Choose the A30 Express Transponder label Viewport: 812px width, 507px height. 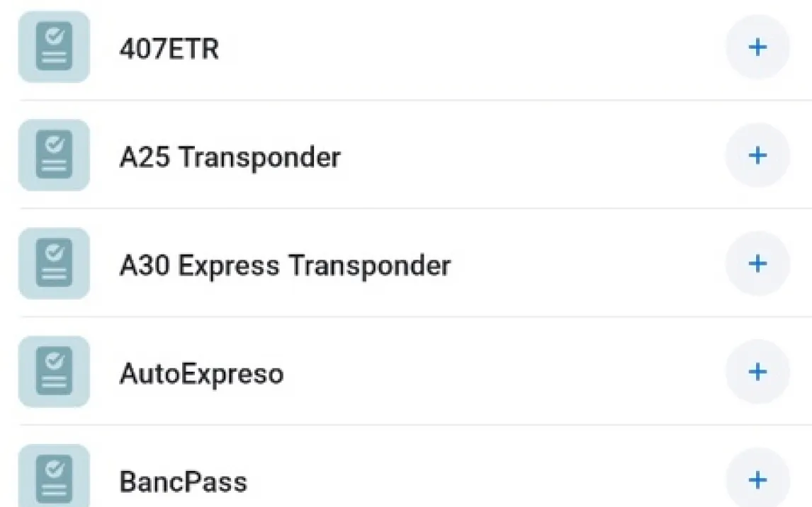(285, 266)
